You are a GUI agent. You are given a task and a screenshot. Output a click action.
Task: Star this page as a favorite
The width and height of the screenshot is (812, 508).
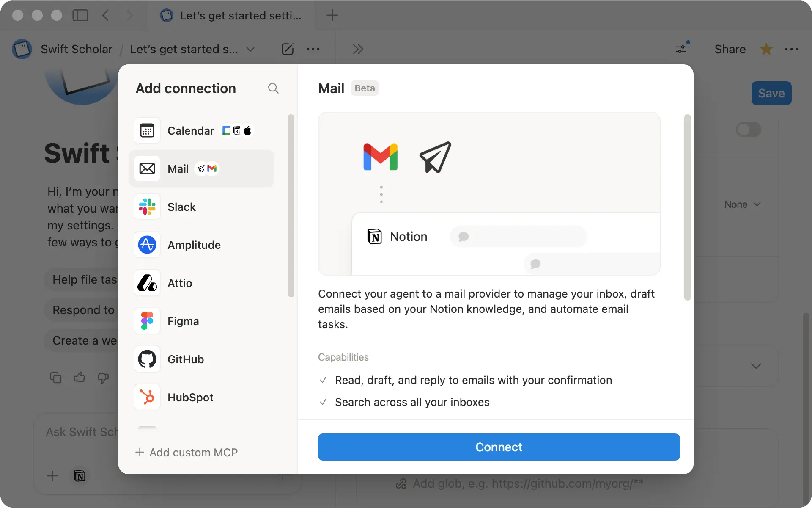[x=766, y=49]
